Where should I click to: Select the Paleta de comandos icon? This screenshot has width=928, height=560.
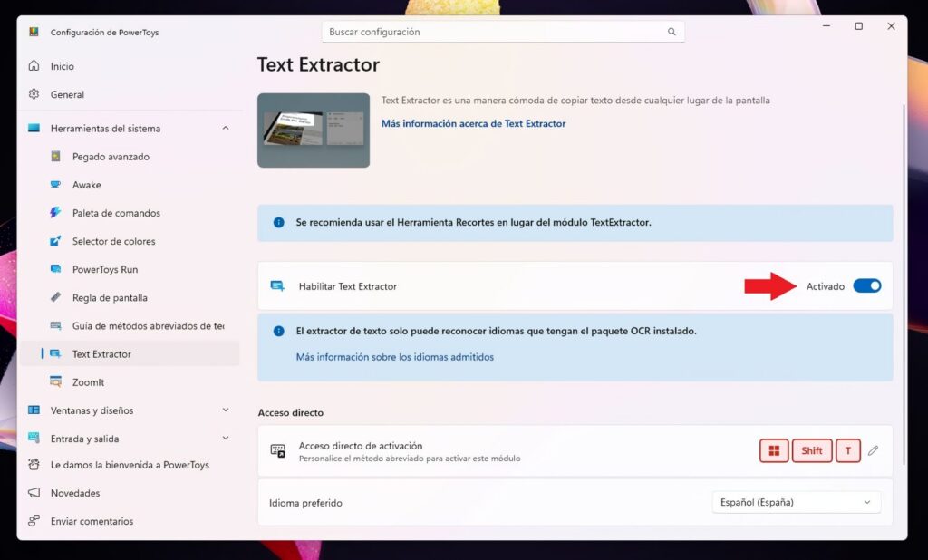click(x=55, y=213)
